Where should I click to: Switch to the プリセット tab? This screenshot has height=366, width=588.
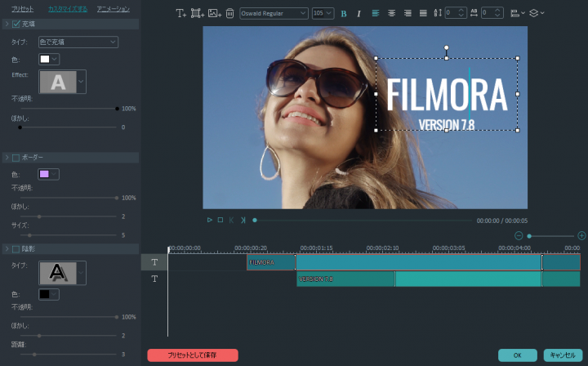point(23,8)
